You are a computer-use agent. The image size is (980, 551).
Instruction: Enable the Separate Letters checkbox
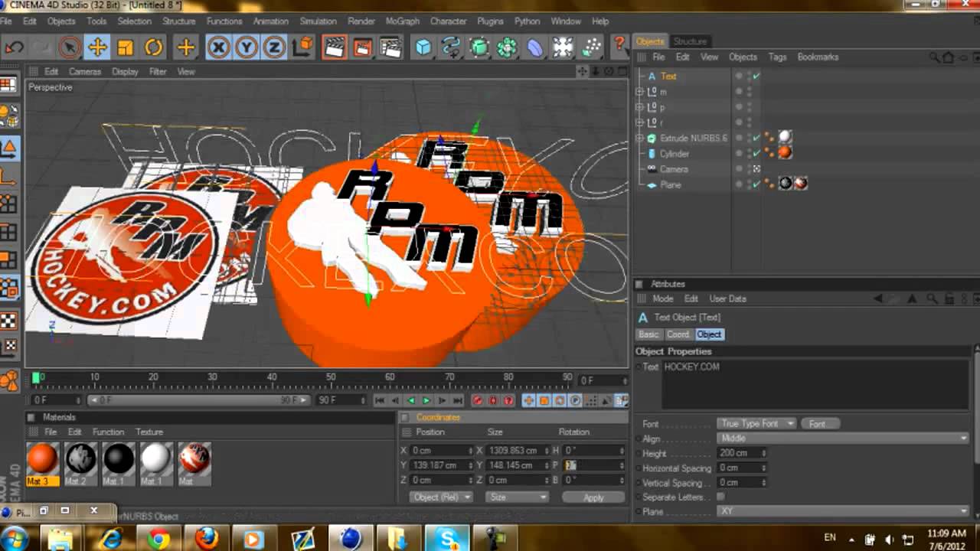pos(720,497)
